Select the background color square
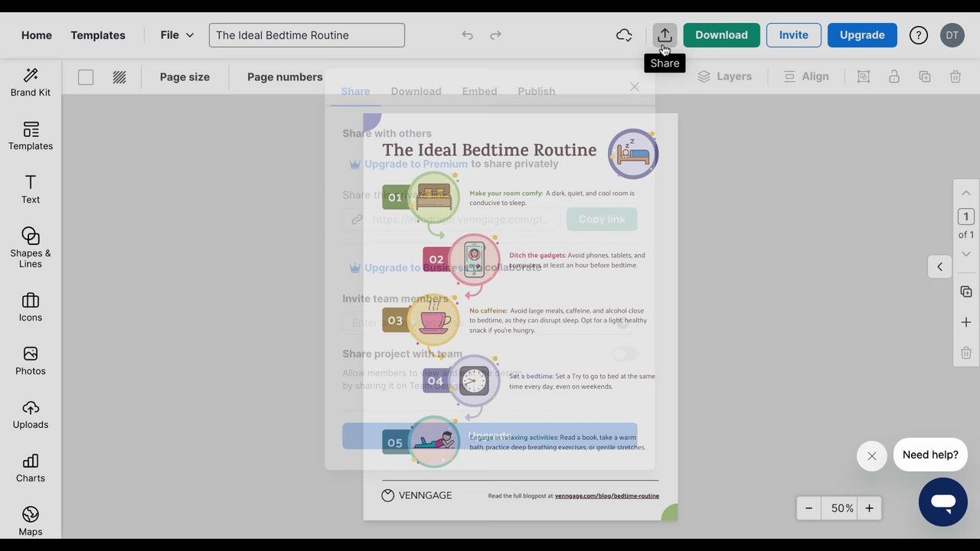Viewport: 980px width, 551px height. (86, 77)
